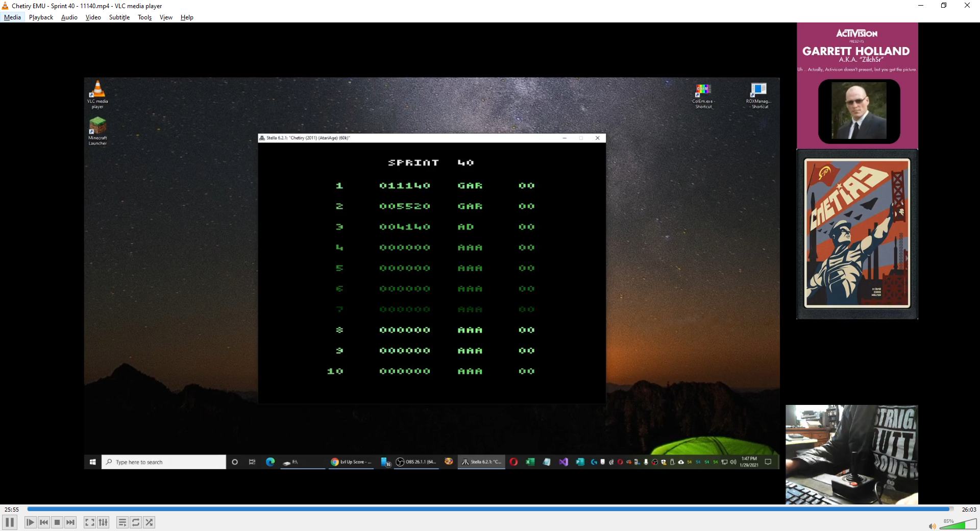Enable random shuffle playback

[x=149, y=522]
